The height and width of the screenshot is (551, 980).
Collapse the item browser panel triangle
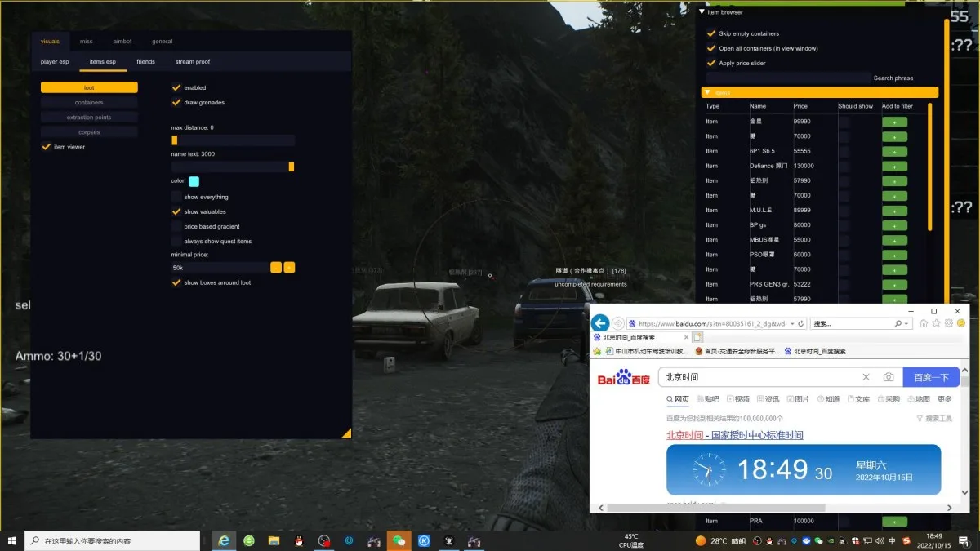(x=702, y=11)
